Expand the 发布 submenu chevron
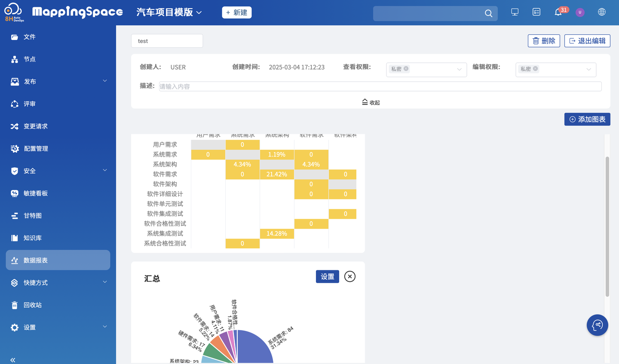The width and height of the screenshot is (619, 364). click(x=105, y=81)
